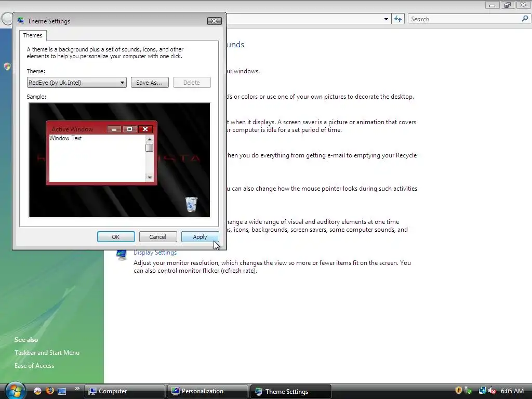Screen dimensions: 532x399
Task: Click the search magnifier icon
Action: tap(525, 19)
